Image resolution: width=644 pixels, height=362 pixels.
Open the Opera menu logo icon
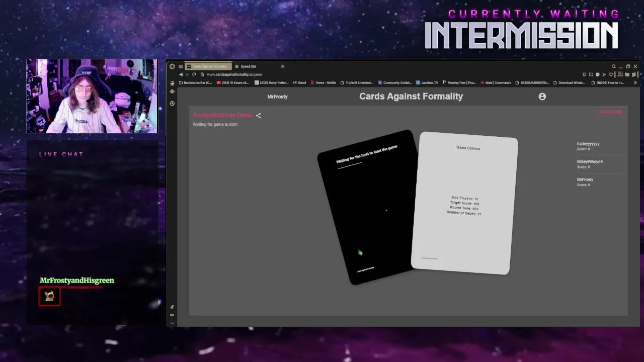[172, 66]
